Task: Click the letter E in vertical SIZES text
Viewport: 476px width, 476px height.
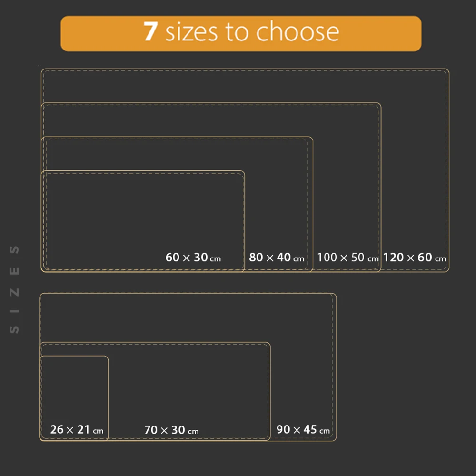Action: click(x=15, y=271)
